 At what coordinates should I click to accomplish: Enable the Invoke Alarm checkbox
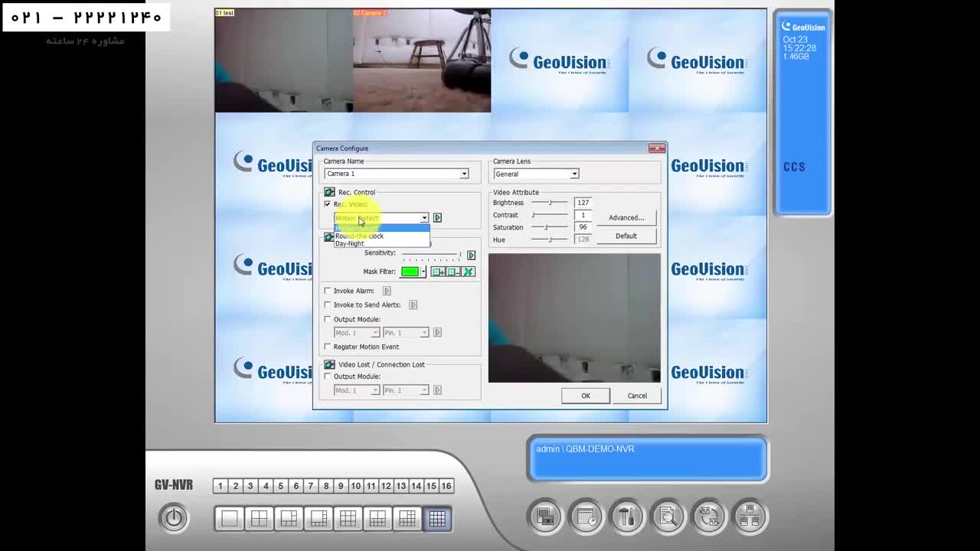pos(328,291)
